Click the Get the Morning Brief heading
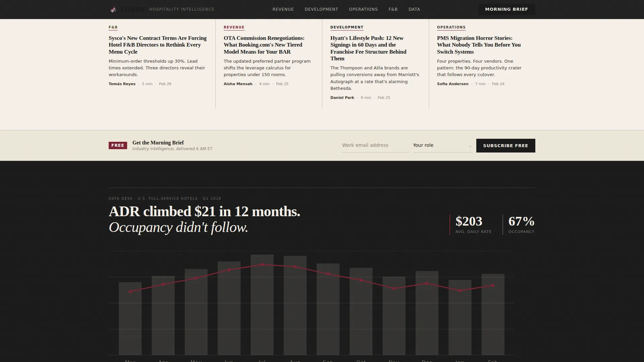 pyautogui.click(x=158, y=143)
